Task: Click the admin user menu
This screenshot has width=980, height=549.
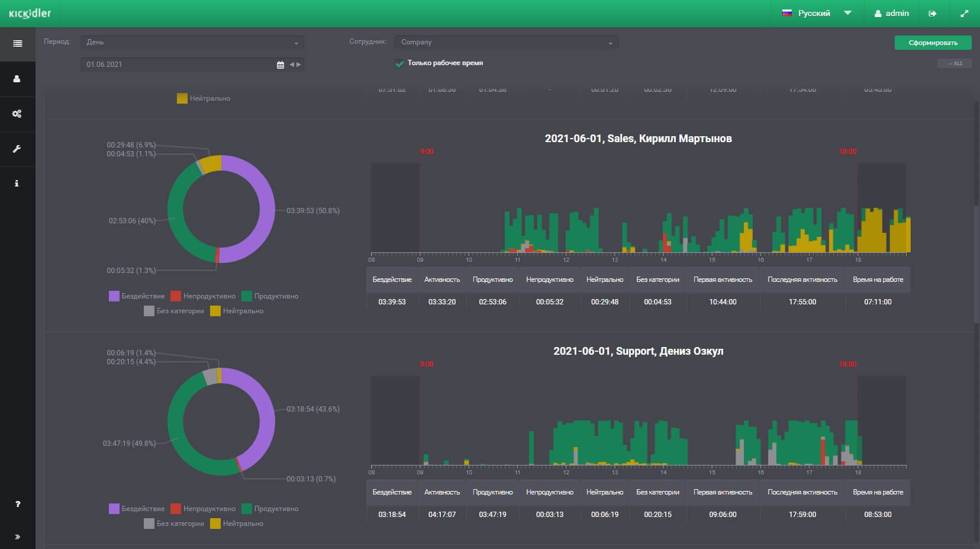Action: coord(892,13)
